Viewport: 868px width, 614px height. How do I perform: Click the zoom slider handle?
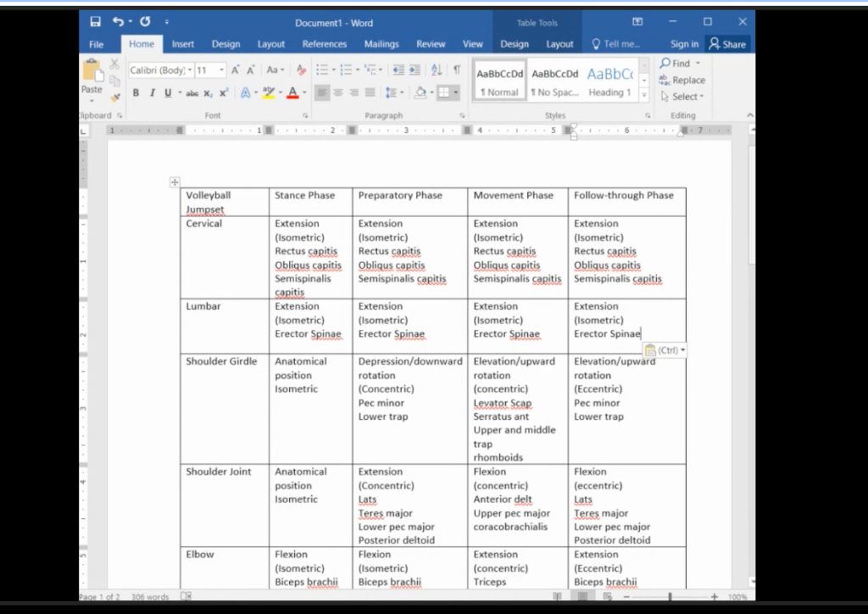pyautogui.click(x=670, y=596)
